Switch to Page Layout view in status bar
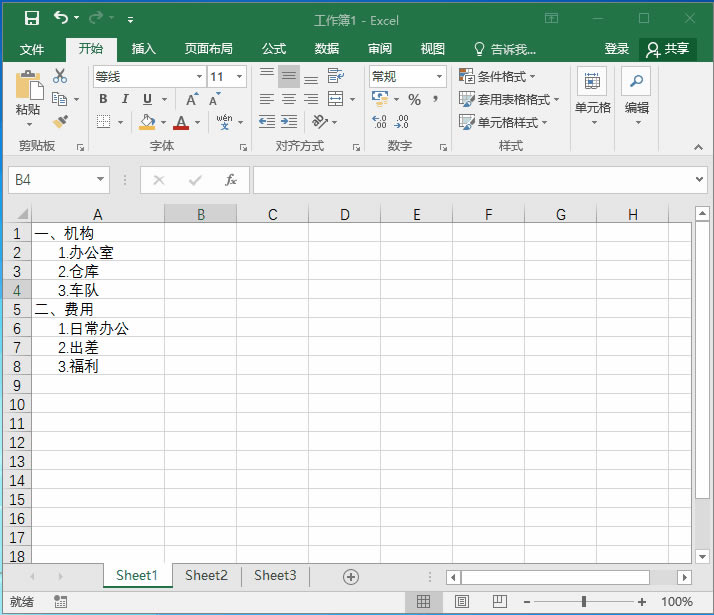 pos(461,602)
